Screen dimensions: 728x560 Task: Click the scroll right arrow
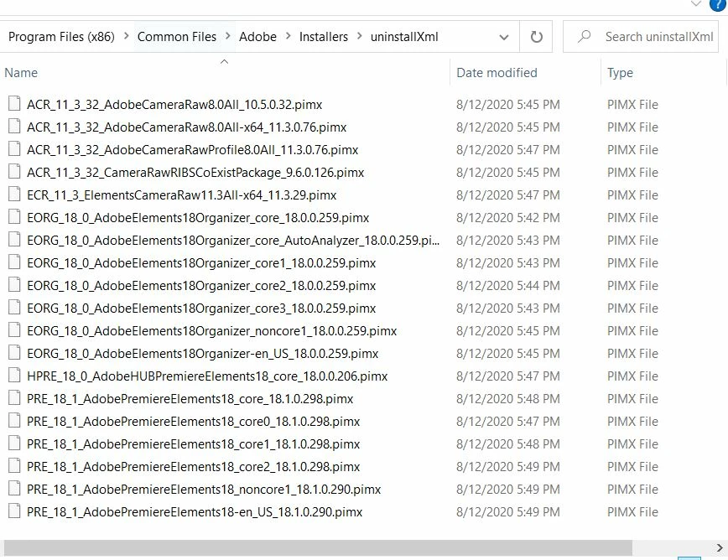(719, 548)
